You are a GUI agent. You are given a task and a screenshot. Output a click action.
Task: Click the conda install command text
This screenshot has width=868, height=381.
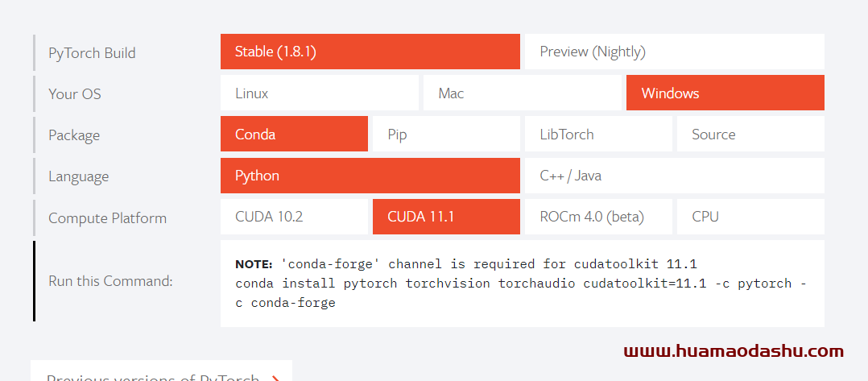point(521,293)
